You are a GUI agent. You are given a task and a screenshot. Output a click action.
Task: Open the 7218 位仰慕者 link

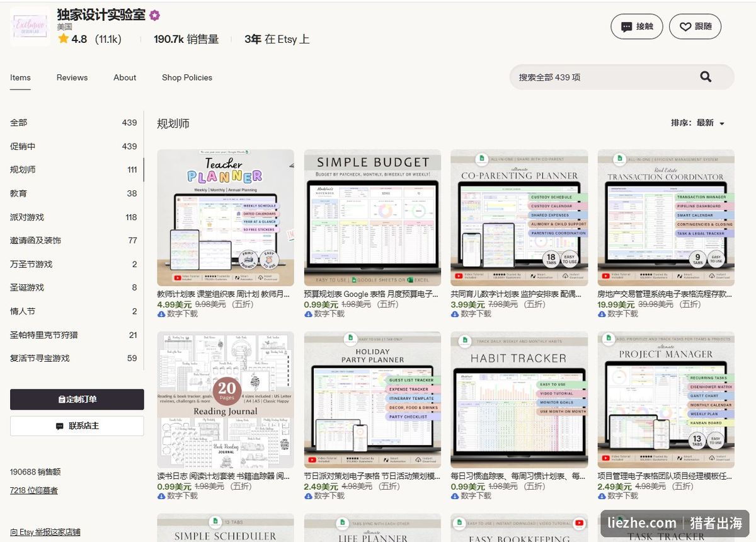pos(34,490)
